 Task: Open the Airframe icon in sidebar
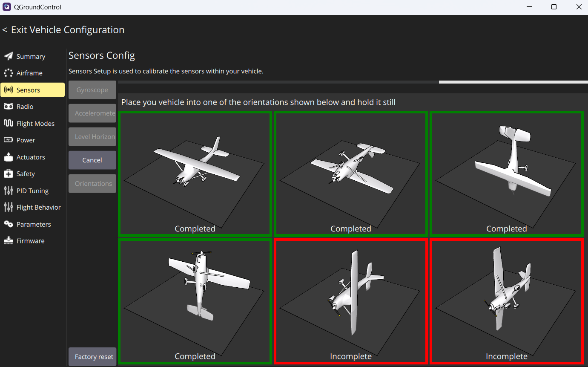[x=8, y=73]
